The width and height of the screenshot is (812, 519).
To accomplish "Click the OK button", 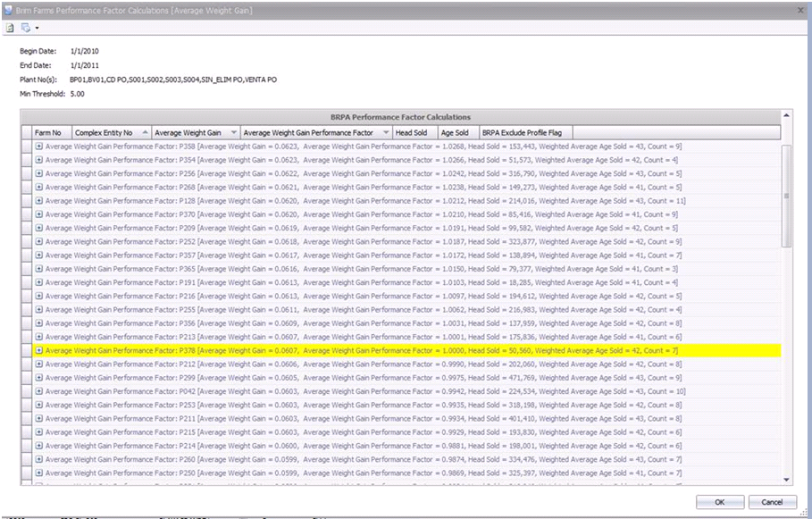I will 720,502.
